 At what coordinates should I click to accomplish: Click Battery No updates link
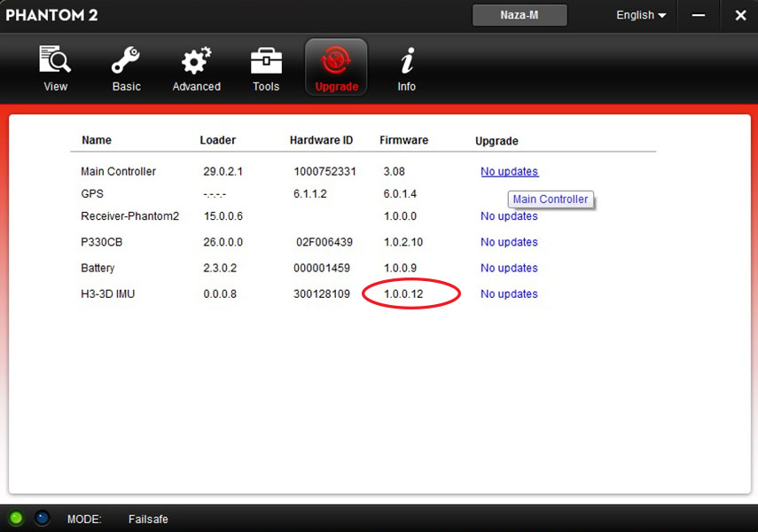509,268
